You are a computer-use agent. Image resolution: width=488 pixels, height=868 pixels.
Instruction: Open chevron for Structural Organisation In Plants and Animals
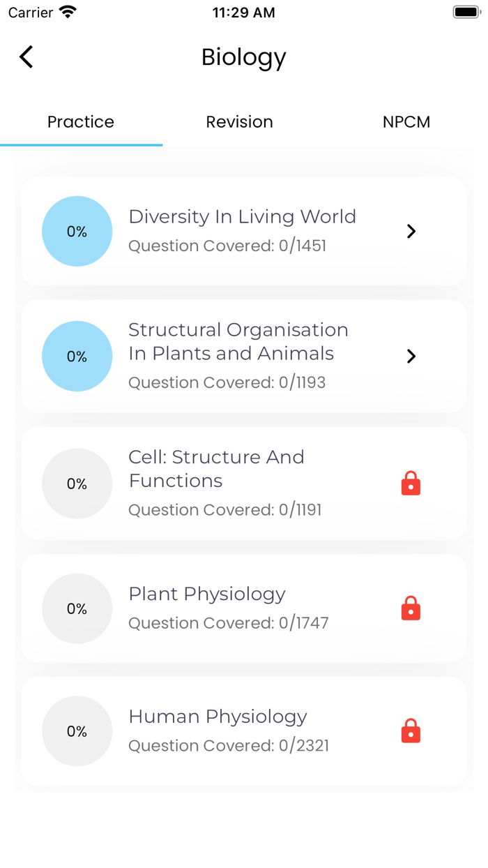(411, 356)
